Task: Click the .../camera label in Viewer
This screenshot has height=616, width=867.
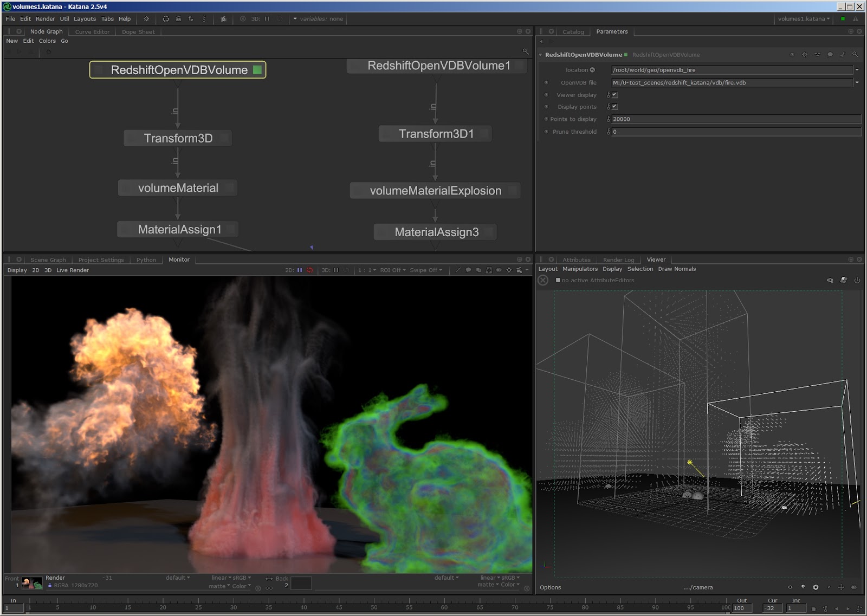Action: pyautogui.click(x=698, y=587)
